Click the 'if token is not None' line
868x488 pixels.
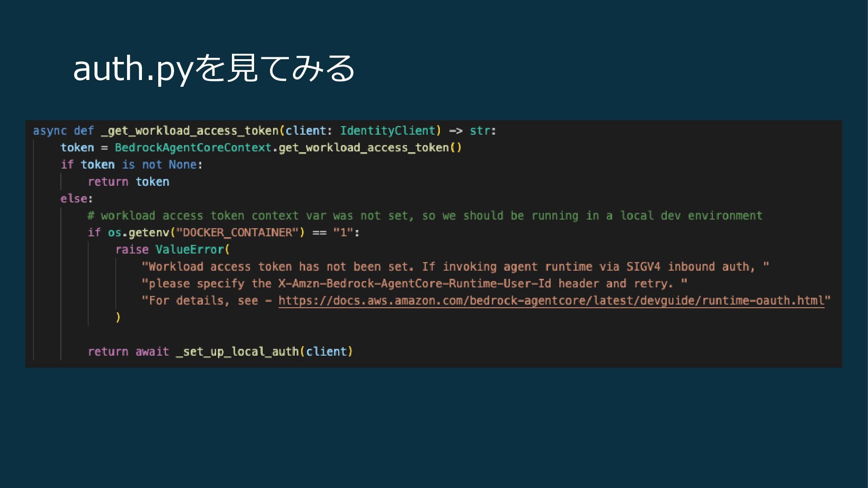pyautogui.click(x=131, y=165)
